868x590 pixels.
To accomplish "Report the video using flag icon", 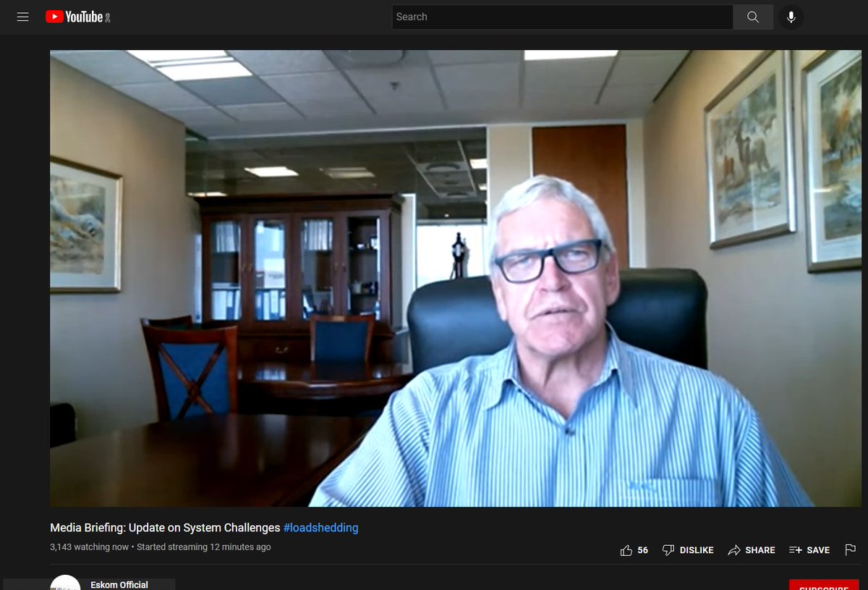I will click(851, 550).
